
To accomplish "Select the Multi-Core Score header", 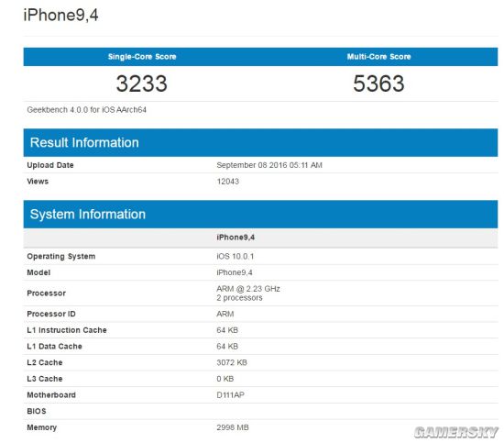I will [379, 57].
